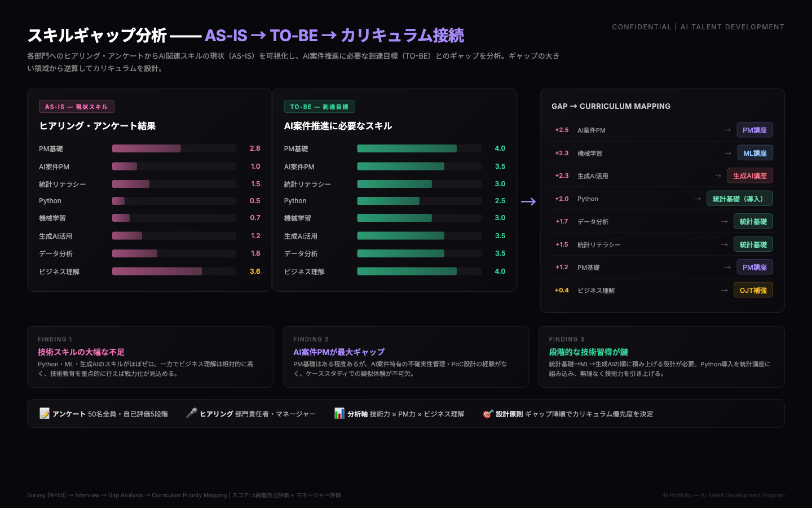
Task: Select the TO-BE — 到達目標 badge
Action: [x=319, y=107]
